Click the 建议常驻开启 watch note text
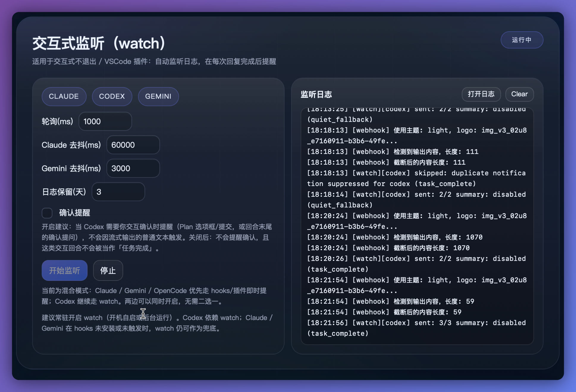The image size is (576, 392). point(157,323)
